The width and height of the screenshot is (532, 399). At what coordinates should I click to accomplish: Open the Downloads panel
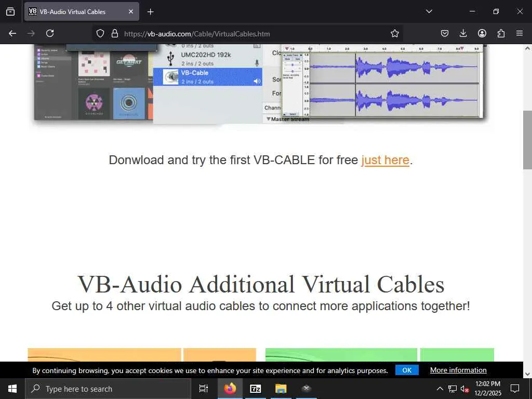tap(463, 33)
